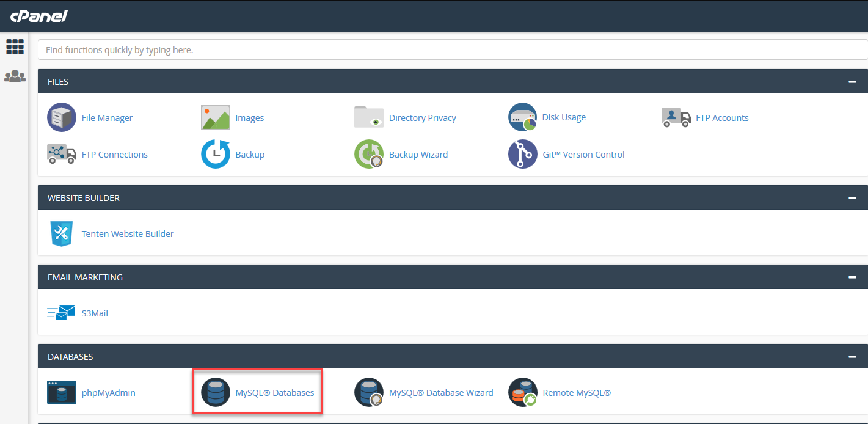The width and height of the screenshot is (868, 424).
Task: Open the FTP Accounts link
Action: (x=722, y=118)
